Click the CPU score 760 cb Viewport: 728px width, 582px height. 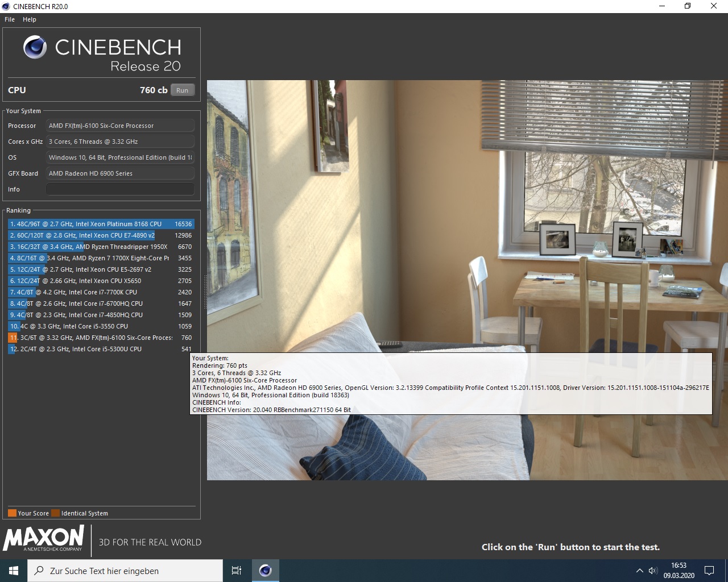(x=154, y=90)
